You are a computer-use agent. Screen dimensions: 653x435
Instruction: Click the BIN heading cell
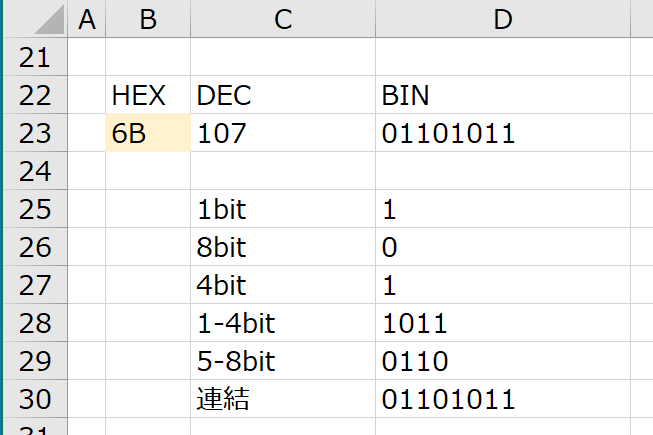503,95
